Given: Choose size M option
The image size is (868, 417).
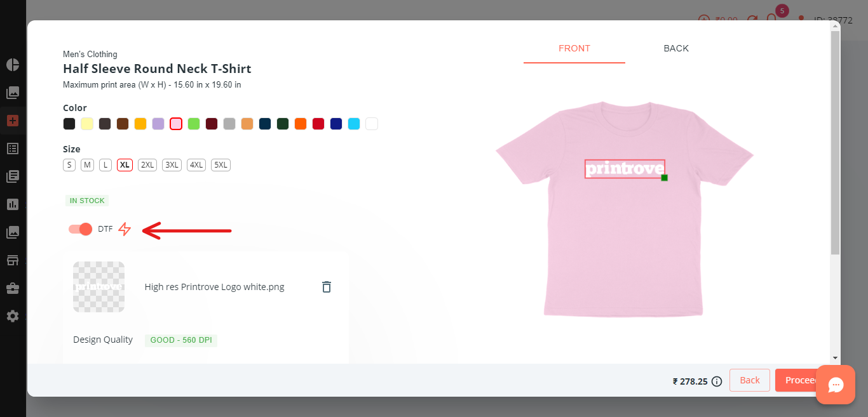Looking at the screenshot, I should tap(88, 165).
